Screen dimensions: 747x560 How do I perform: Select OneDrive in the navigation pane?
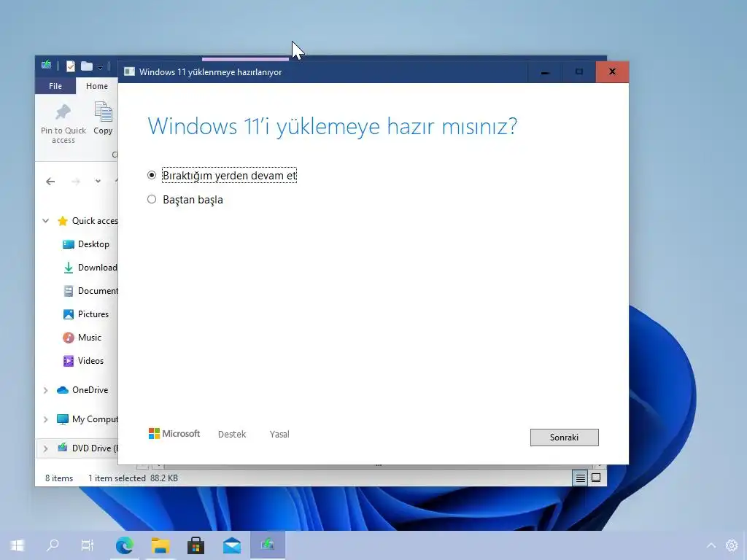click(82, 390)
